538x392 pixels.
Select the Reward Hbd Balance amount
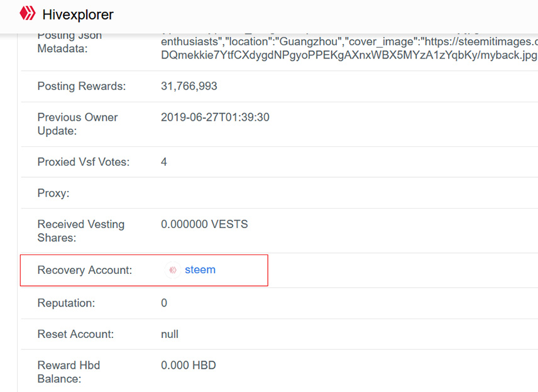(187, 365)
